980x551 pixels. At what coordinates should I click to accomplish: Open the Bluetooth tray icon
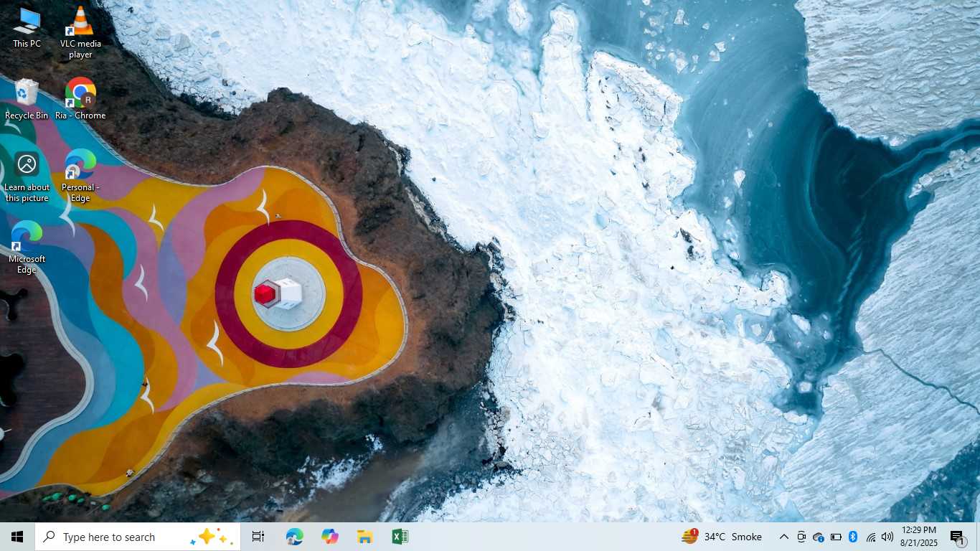[x=853, y=537]
